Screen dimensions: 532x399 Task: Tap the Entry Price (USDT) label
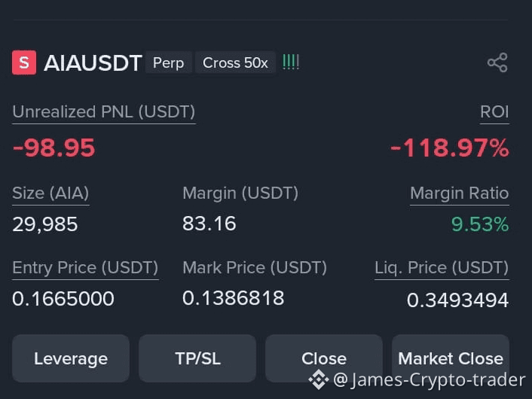(85, 268)
